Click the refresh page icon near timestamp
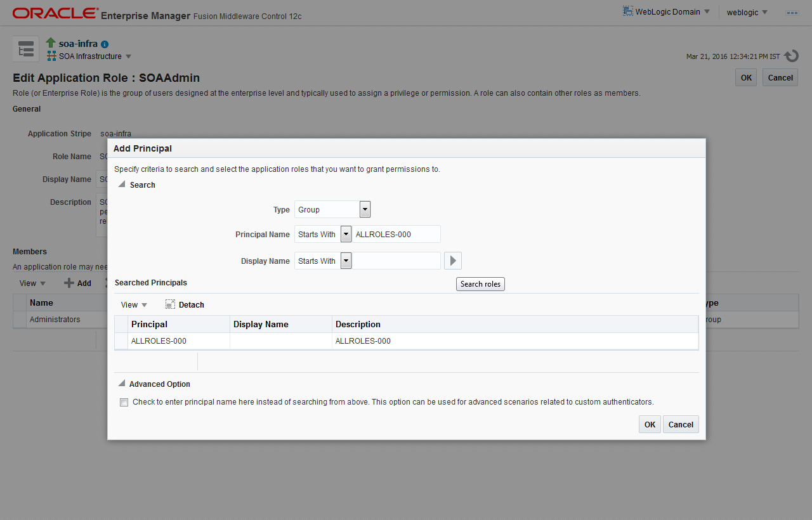Image resolution: width=812 pixels, height=520 pixels. (791, 56)
